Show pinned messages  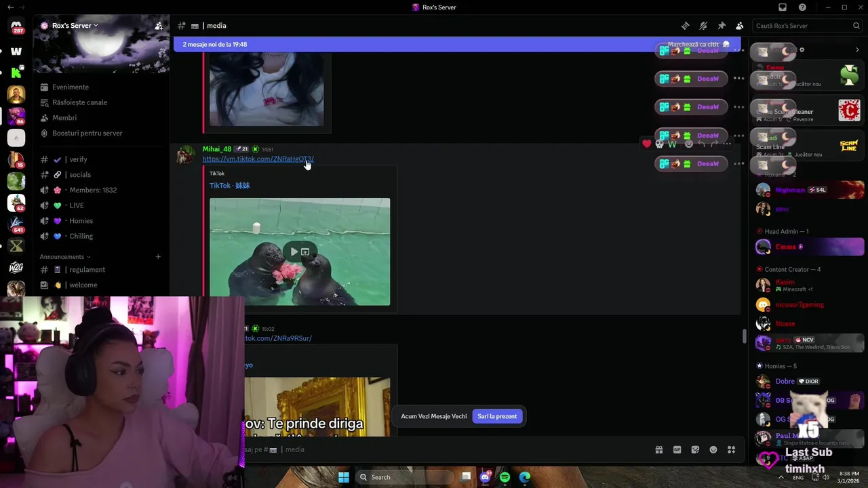722,26
